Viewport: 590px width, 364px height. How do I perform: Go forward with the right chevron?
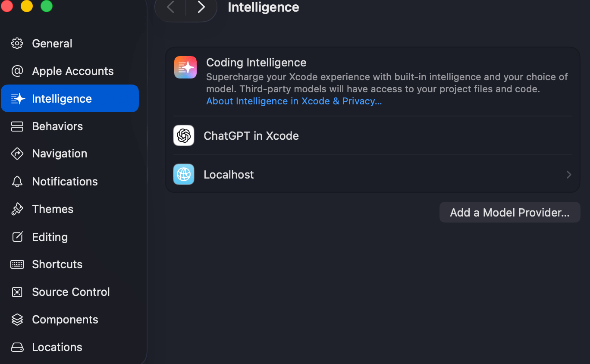[201, 7]
